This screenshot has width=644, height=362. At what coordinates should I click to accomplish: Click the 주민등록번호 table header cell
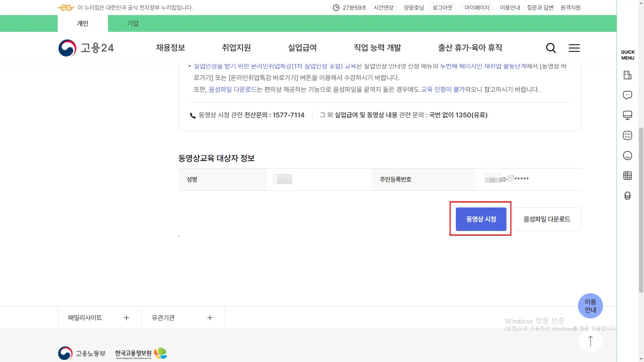click(x=424, y=180)
